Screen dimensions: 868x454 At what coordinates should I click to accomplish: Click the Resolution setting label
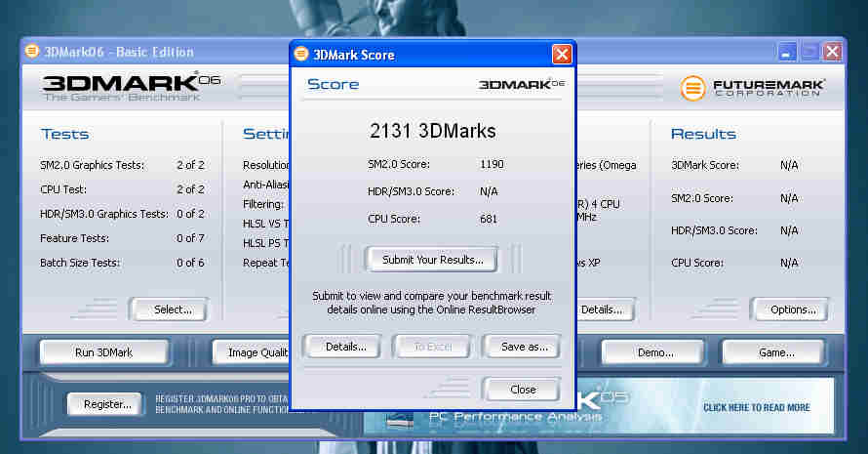[x=266, y=165]
